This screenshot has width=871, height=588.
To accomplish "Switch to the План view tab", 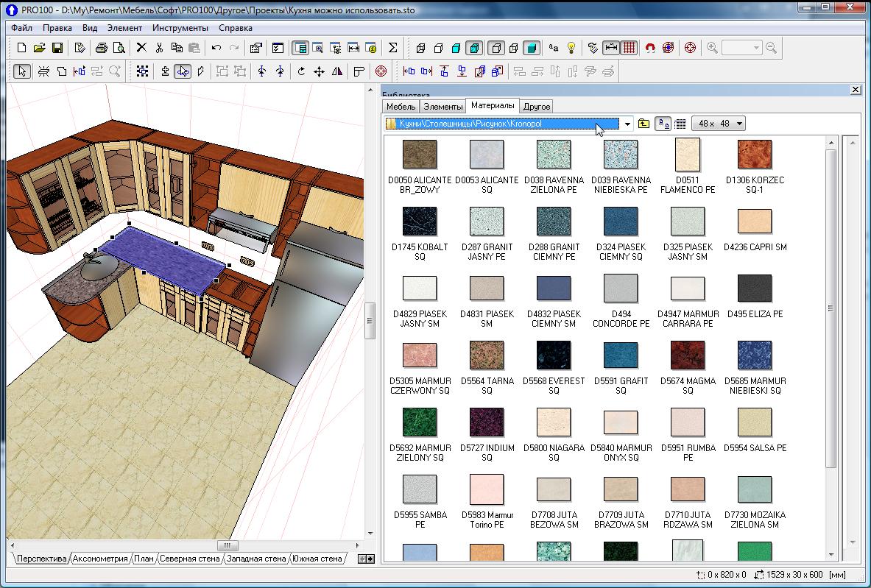I will point(144,559).
